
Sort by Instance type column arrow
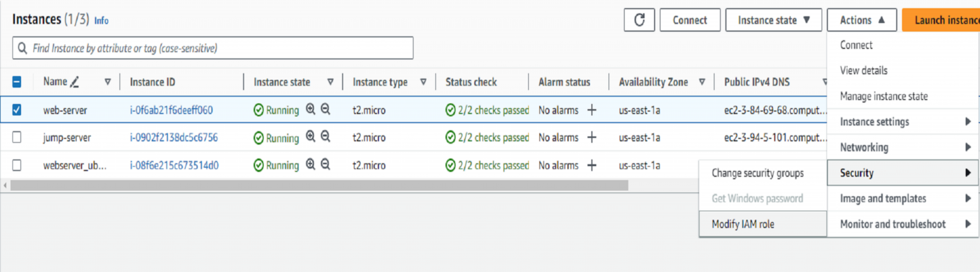[x=423, y=82]
